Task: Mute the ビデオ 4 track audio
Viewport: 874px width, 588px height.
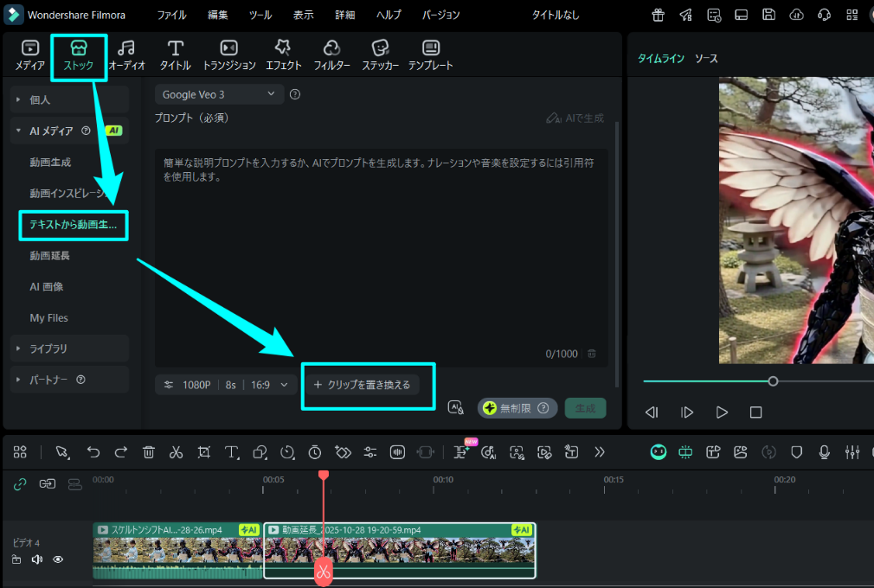Action: [x=37, y=559]
